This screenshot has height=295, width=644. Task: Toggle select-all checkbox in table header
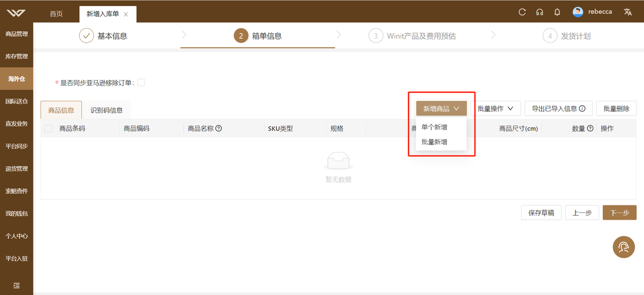(x=48, y=128)
